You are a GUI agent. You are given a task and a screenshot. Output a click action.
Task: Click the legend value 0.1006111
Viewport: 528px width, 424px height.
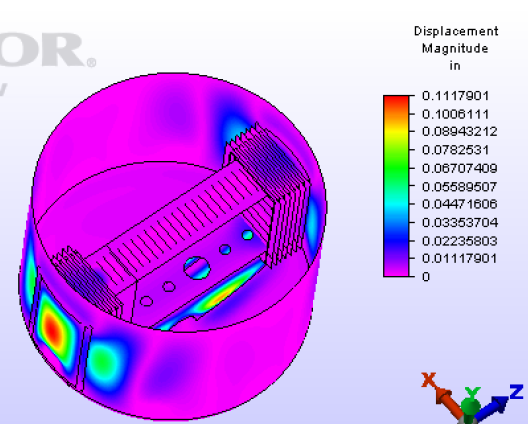455,114
